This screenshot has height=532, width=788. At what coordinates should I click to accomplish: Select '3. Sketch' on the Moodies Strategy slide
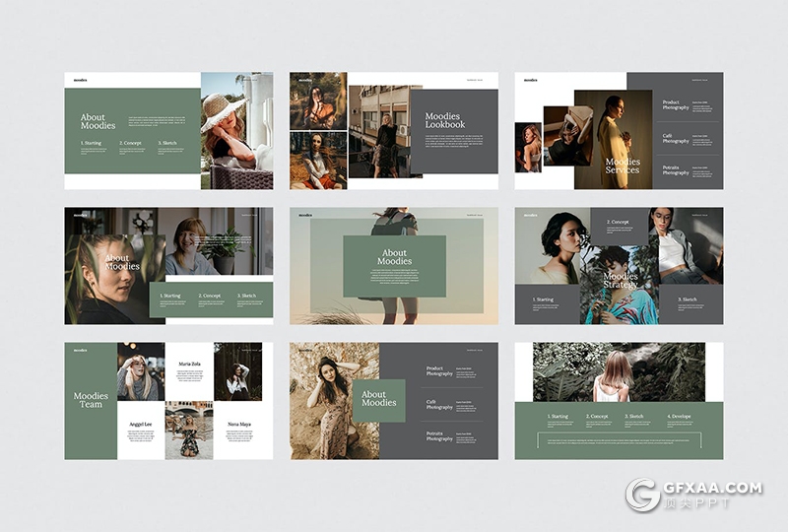[x=687, y=299]
